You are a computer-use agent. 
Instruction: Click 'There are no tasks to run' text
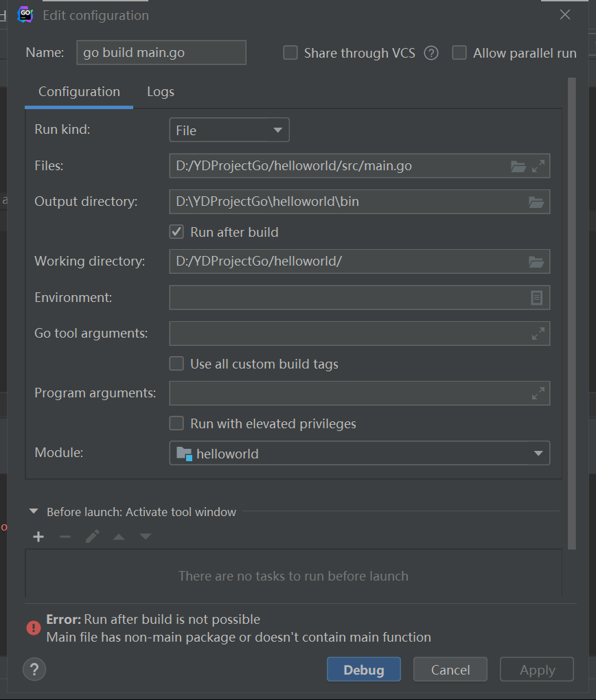(x=293, y=576)
